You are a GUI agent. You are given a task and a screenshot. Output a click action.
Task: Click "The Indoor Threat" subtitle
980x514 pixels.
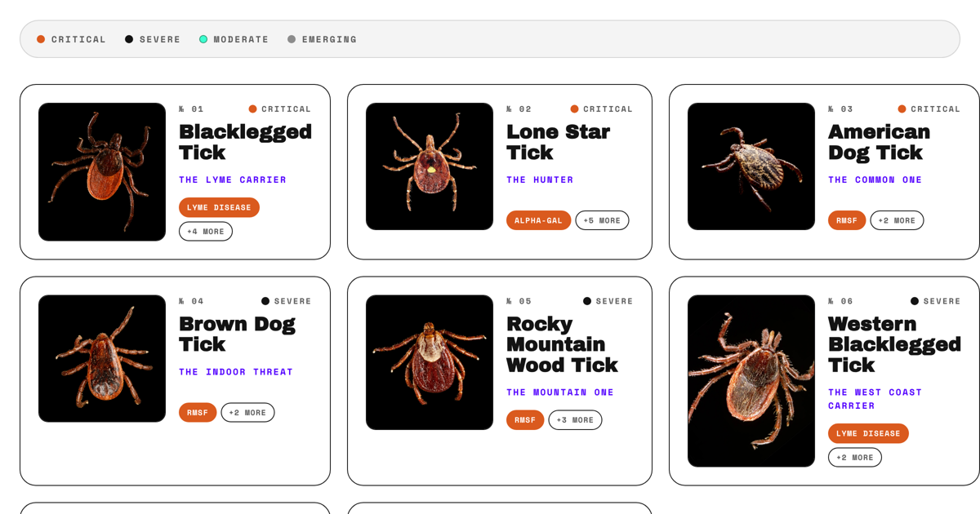click(x=236, y=372)
